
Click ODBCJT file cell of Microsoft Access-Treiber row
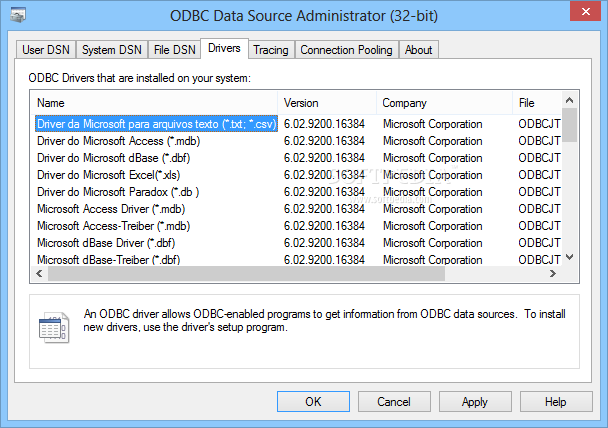[x=539, y=226]
